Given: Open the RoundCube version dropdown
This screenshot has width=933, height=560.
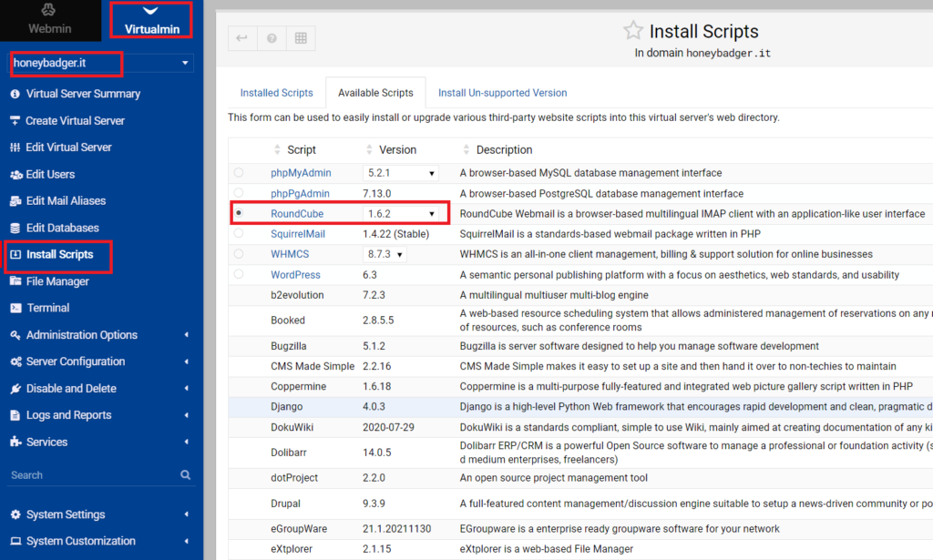Looking at the screenshot, I should pos(405,212).
